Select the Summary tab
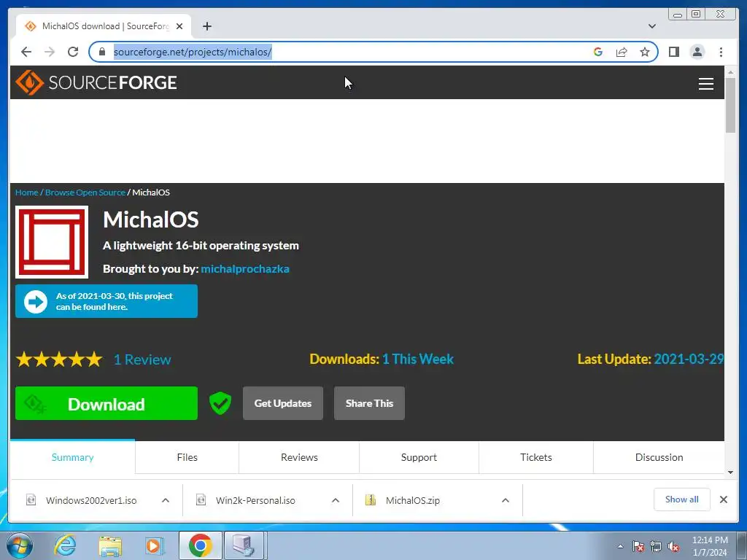This screenshot has width=747, height=560. click(x=72, y=457)
